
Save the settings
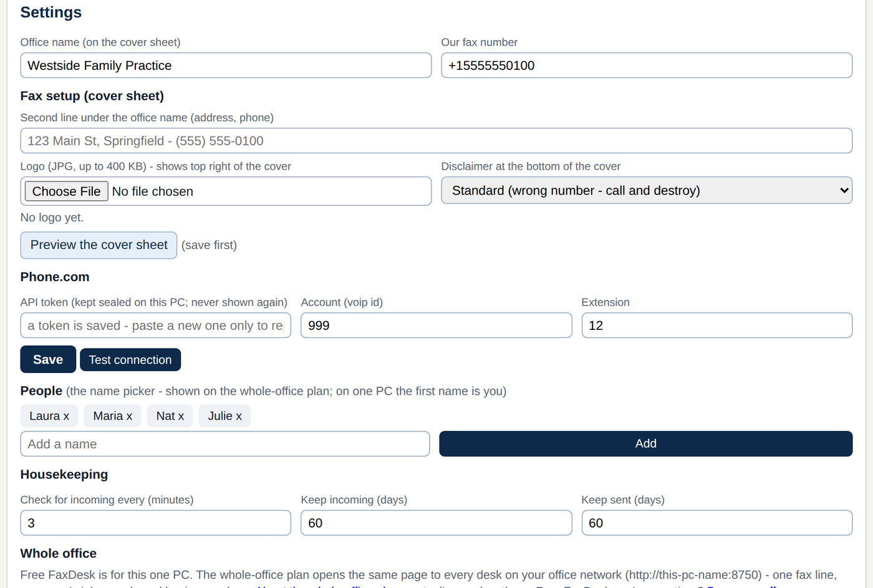click(48, 360)
